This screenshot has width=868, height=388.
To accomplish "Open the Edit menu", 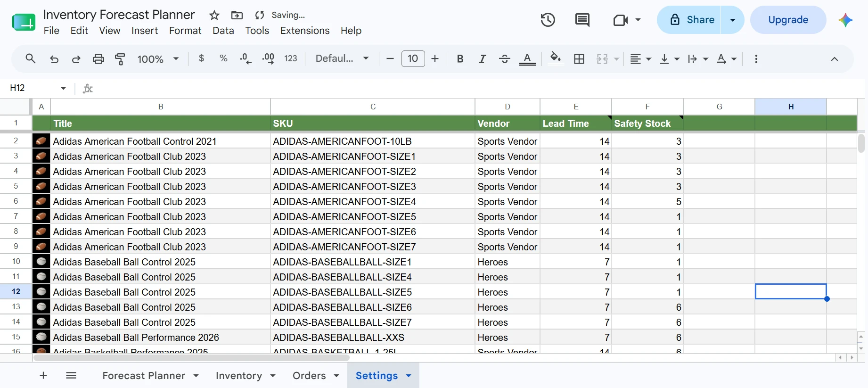I will [x=79, y=31].
